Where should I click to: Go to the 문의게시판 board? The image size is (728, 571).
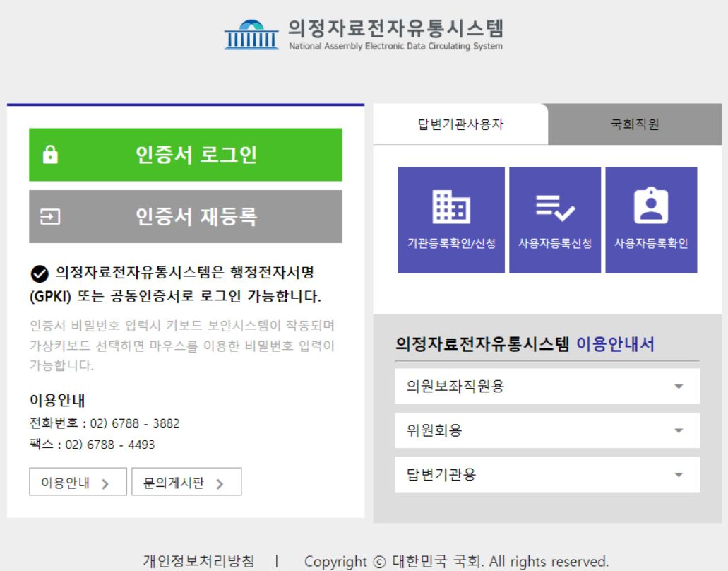coord(186,483)
